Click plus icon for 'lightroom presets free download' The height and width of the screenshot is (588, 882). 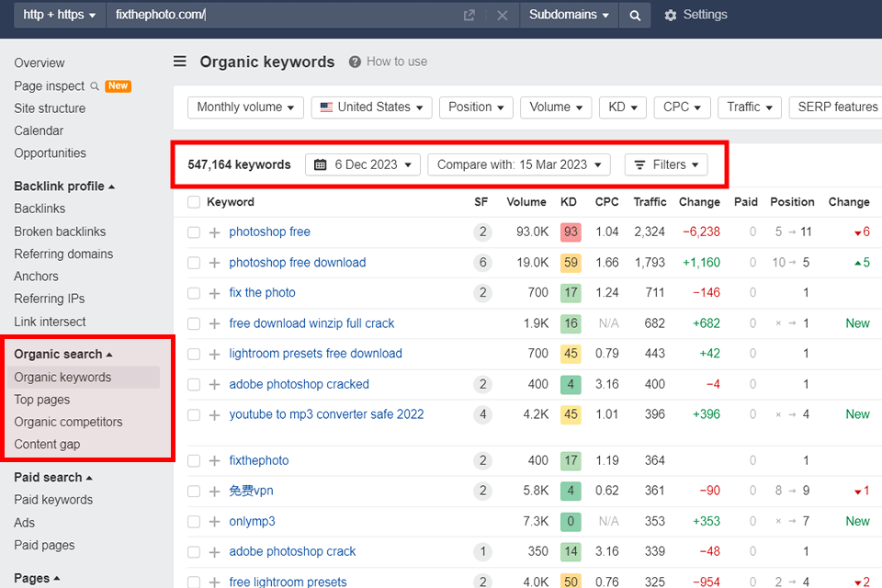(x=214, y=354)
